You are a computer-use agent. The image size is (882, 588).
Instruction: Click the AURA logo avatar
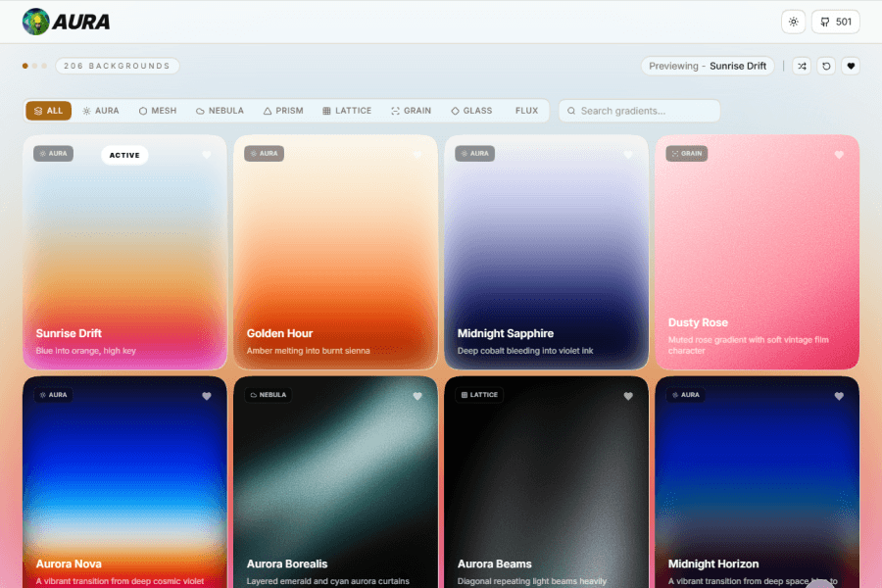click(36, 22)
